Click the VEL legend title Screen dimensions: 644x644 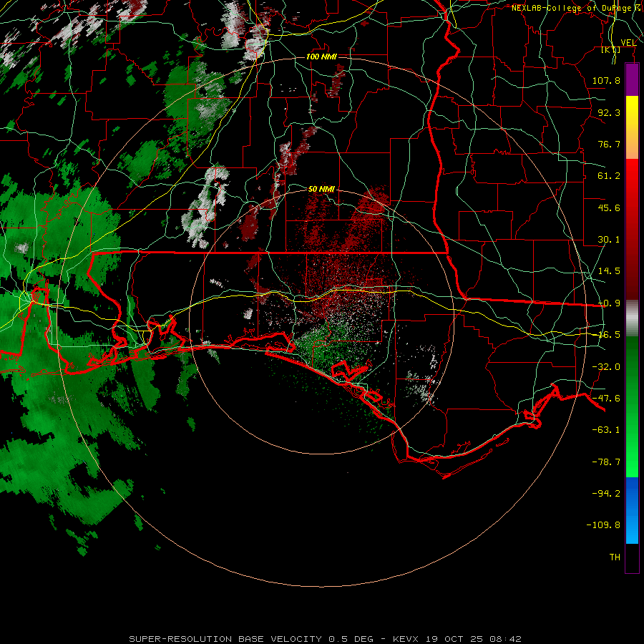click(629, 43)
